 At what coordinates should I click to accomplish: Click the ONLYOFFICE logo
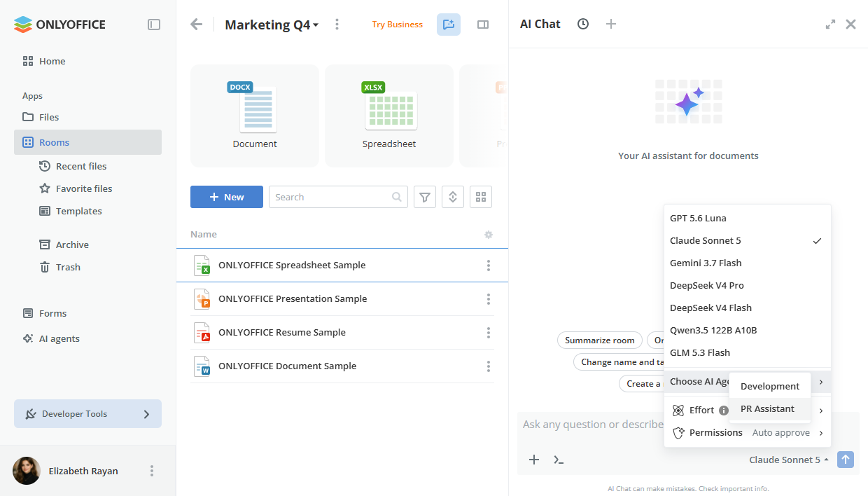59,25
